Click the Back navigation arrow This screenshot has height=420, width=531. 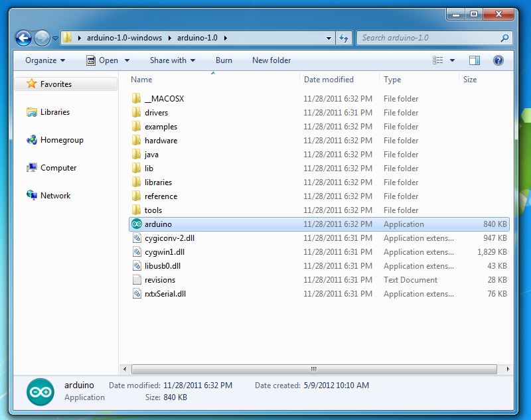23,38
